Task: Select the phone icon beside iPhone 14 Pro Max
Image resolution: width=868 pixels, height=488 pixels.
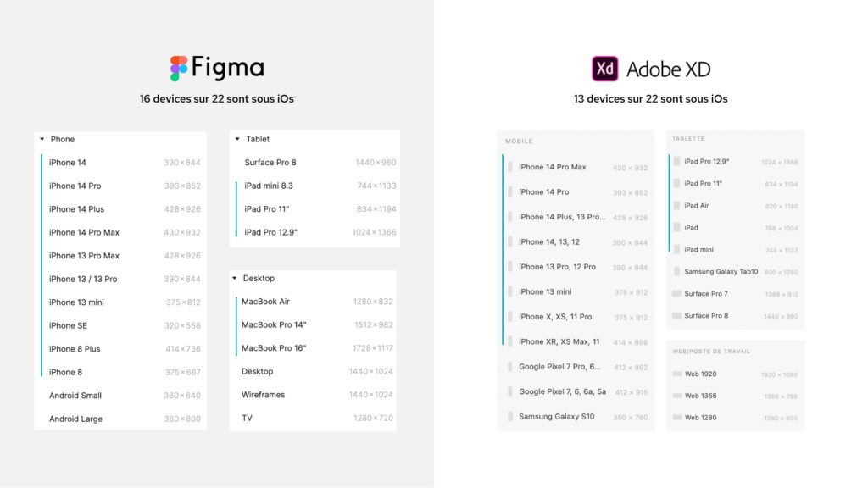Action: point(509,167)
